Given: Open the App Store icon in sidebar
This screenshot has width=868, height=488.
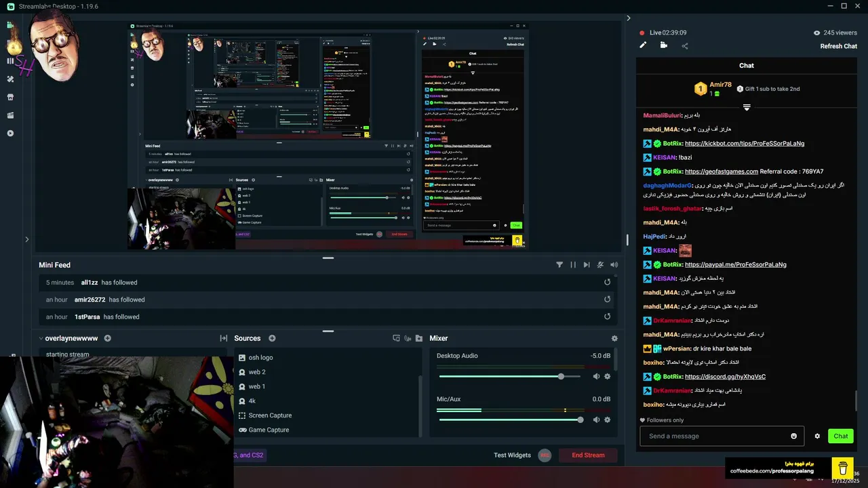Looking at the screenshot, I should click(10, 97).
